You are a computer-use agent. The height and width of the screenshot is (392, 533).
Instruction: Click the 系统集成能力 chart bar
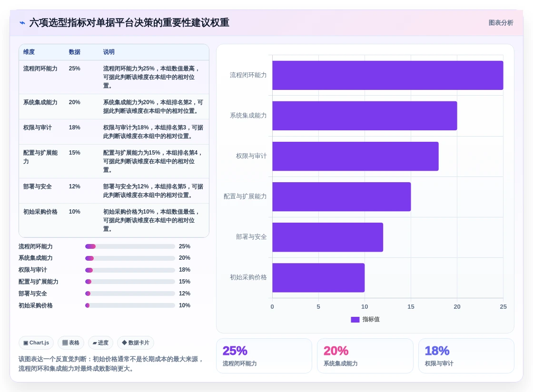pyautogui.click(x=365, y=116)
